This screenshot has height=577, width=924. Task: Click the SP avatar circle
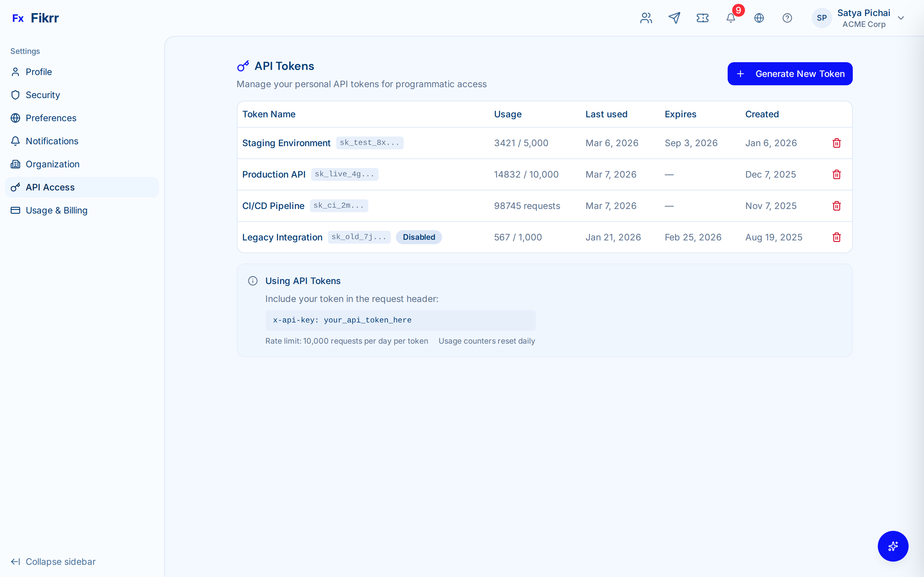point(822,18)
